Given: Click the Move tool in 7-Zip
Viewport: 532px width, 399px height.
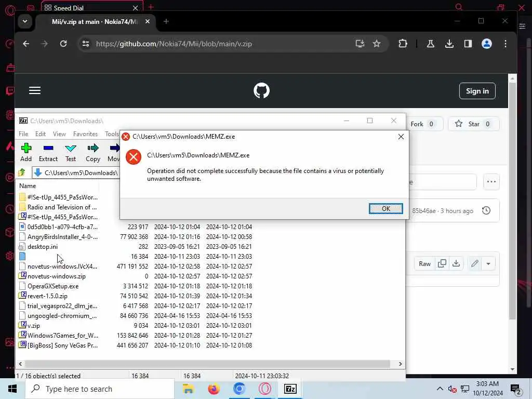Looking at the screenshot, I should (114, 152).
